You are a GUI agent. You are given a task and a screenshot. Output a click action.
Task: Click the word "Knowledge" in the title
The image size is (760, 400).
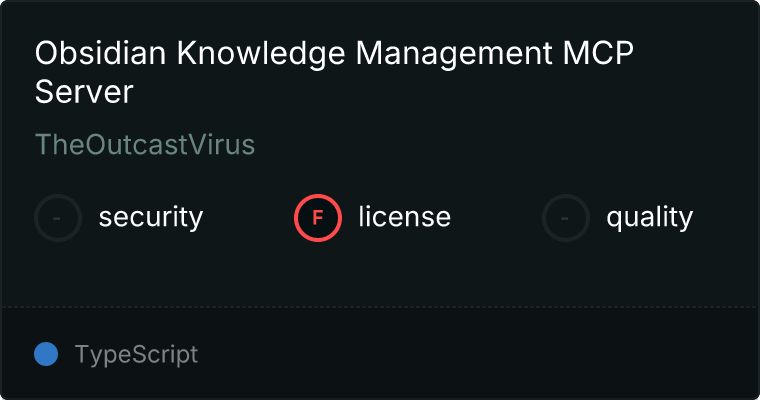click(x=238, y=54)
